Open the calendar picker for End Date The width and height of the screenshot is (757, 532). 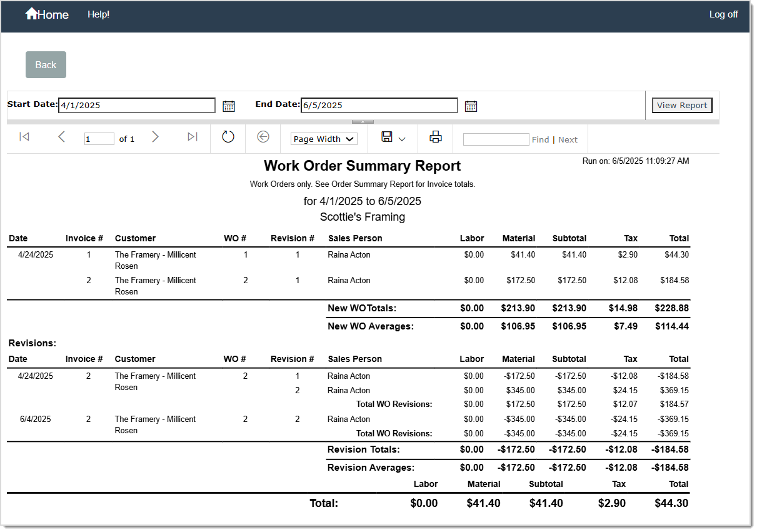coord(471,105)
